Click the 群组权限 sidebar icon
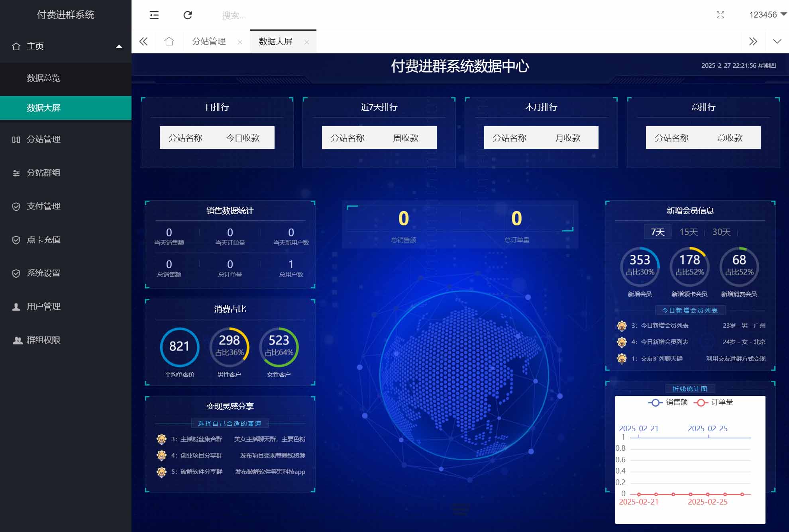This screenshot has height=532, width=789. (x=16, y=340)
